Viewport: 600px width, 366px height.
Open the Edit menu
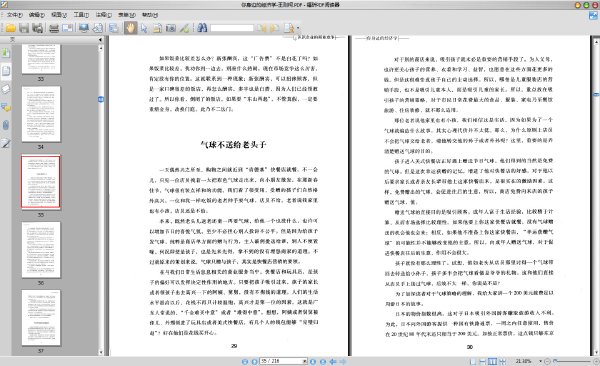pyautogui.click(x=36, y=15)
